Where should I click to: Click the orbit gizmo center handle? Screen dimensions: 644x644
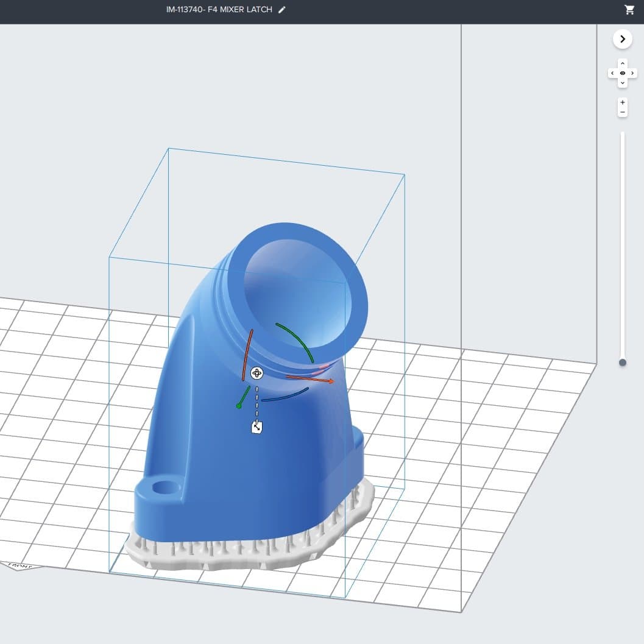tap(257, 373)
